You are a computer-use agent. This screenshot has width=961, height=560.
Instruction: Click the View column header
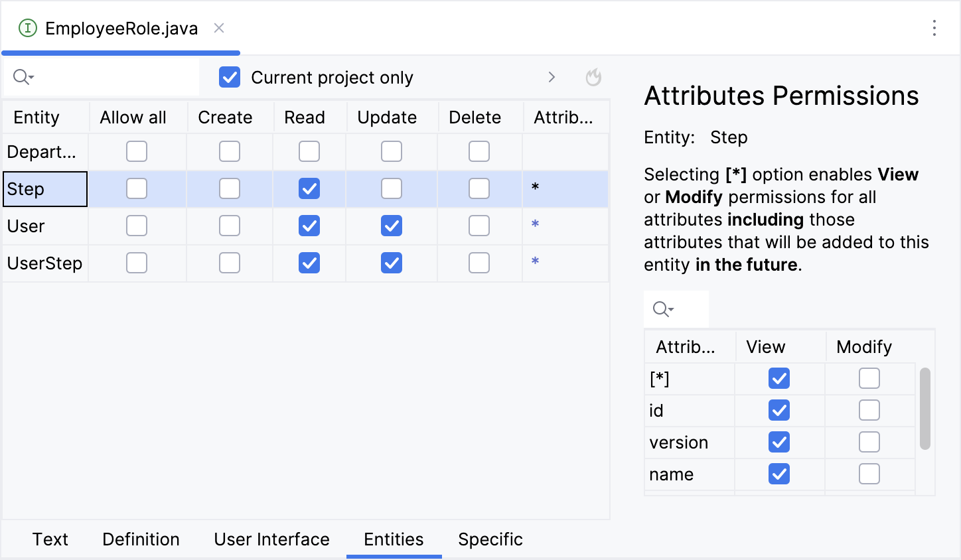(x=780, y=346)
